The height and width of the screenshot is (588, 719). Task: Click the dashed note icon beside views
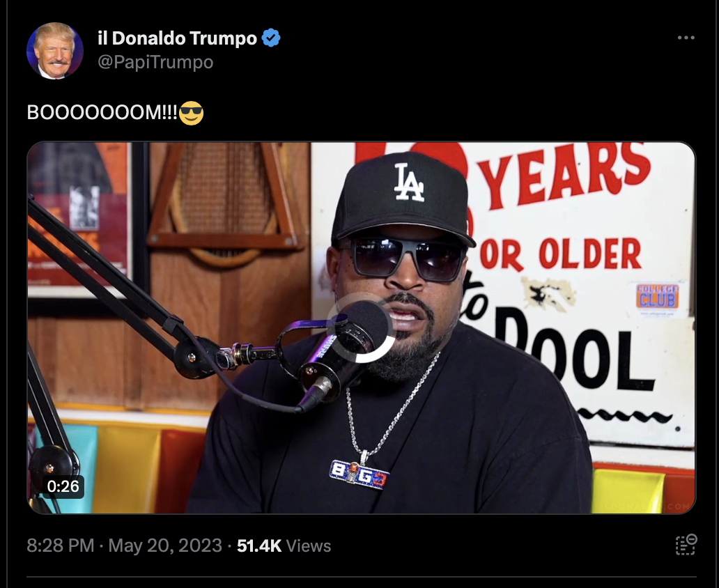coord(686,545)
